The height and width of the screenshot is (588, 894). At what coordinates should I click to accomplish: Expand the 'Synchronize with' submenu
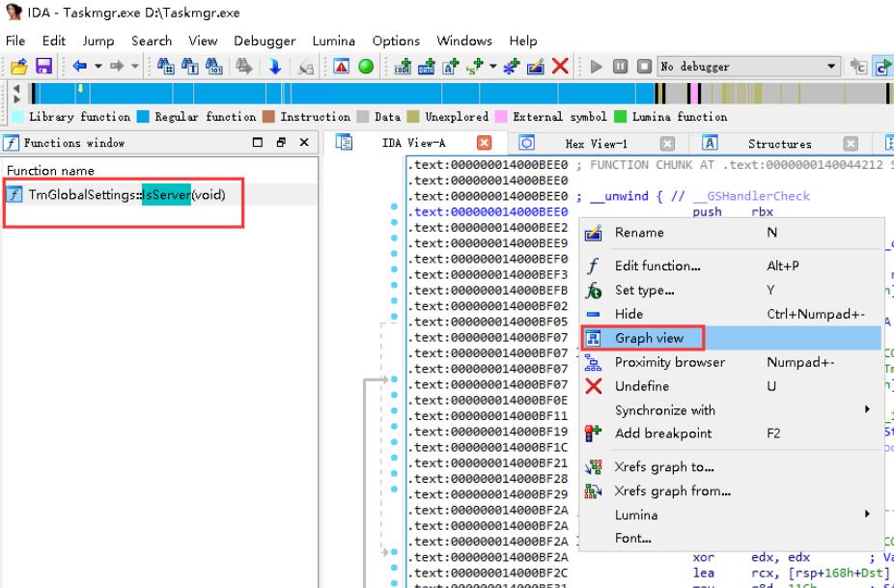[732, 410]
